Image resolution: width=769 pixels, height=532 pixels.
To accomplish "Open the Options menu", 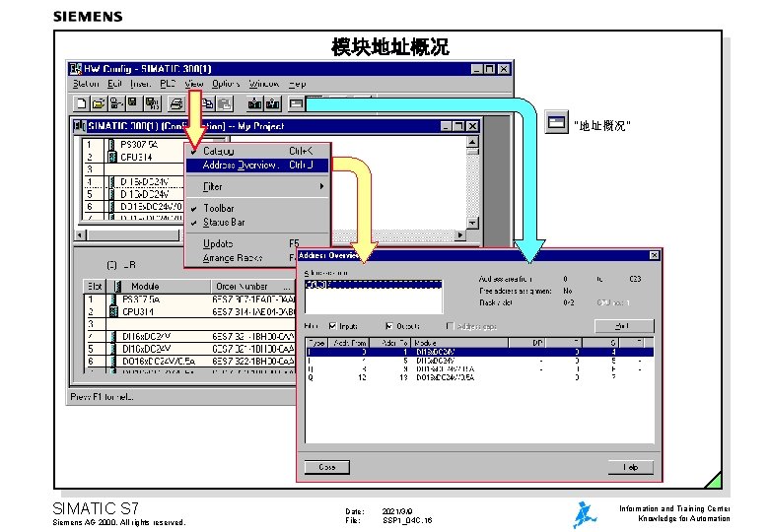I will coord(226,84).
